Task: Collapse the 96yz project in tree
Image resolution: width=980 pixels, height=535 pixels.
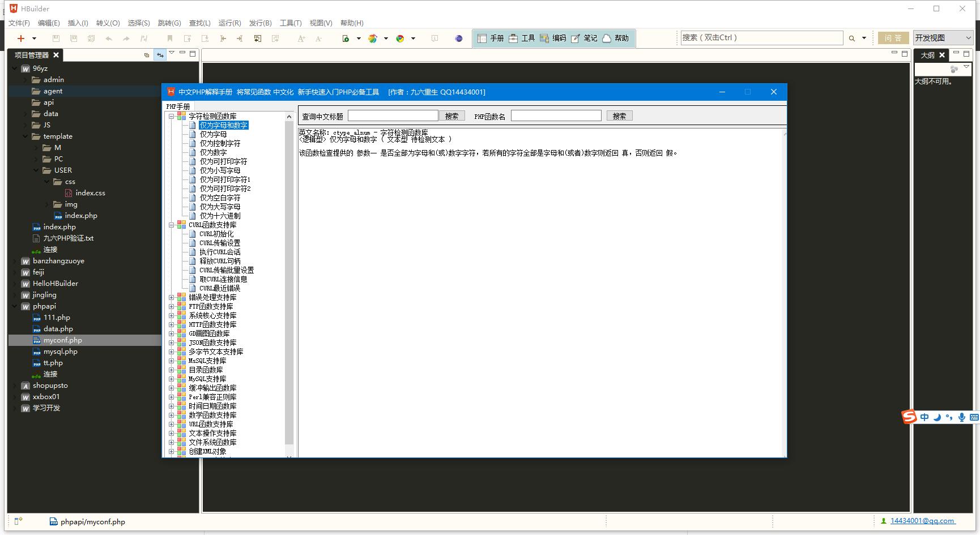Action: click(x=15, y=69)
